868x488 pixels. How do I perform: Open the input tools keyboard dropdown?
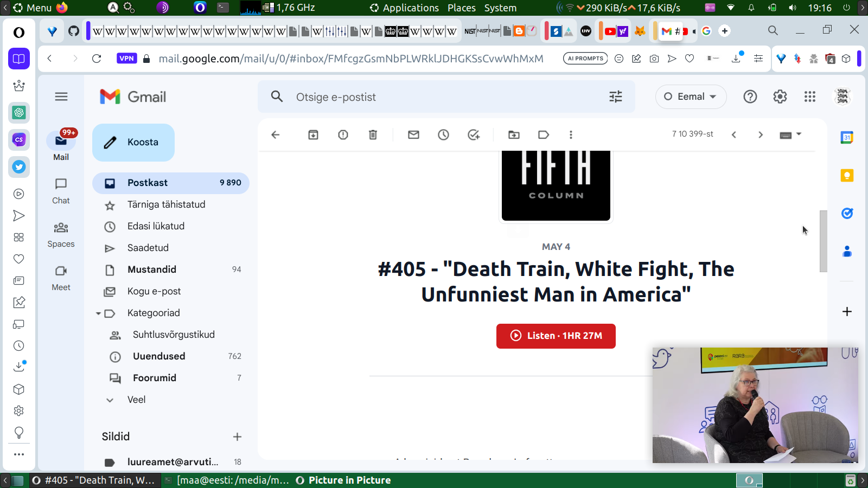[x=790, y=134]
